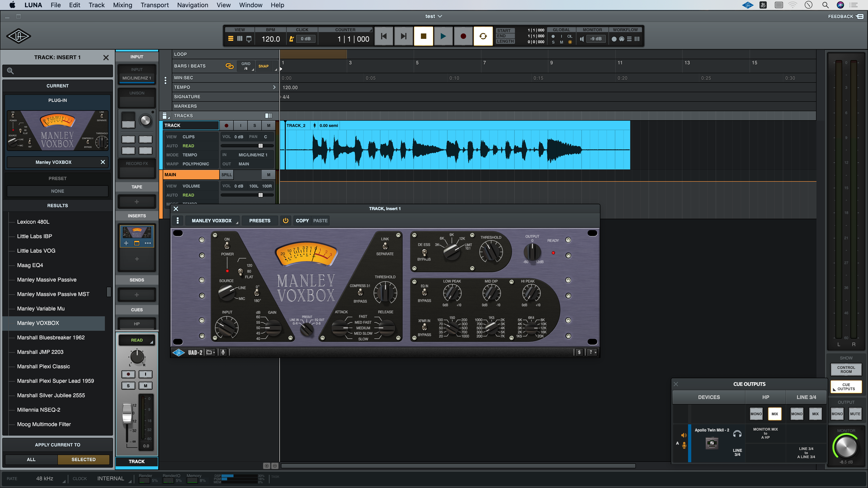Click the headphone icon for Apollo Twin MkII
Screen dimensions: 868x488
(737, 434)
